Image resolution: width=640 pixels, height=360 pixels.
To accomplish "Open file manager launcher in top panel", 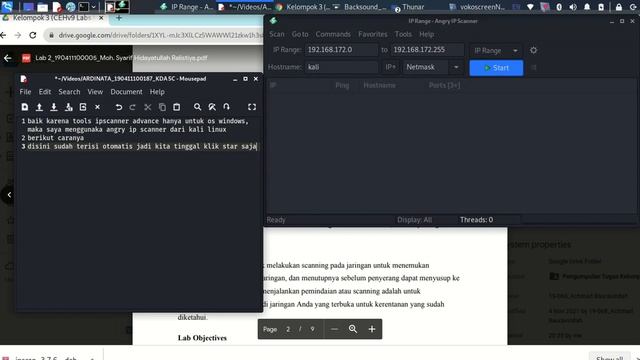I will 42,7.
